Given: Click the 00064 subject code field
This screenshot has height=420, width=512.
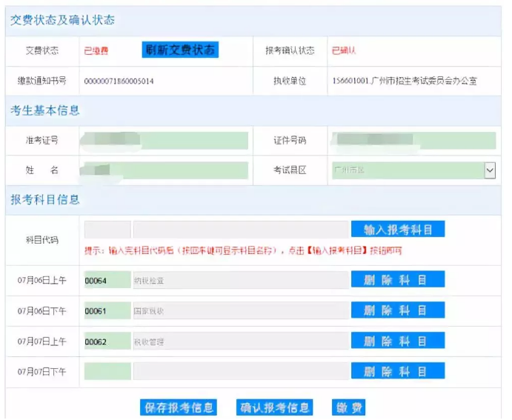Looking at the screenshot, I should (107, 280).
